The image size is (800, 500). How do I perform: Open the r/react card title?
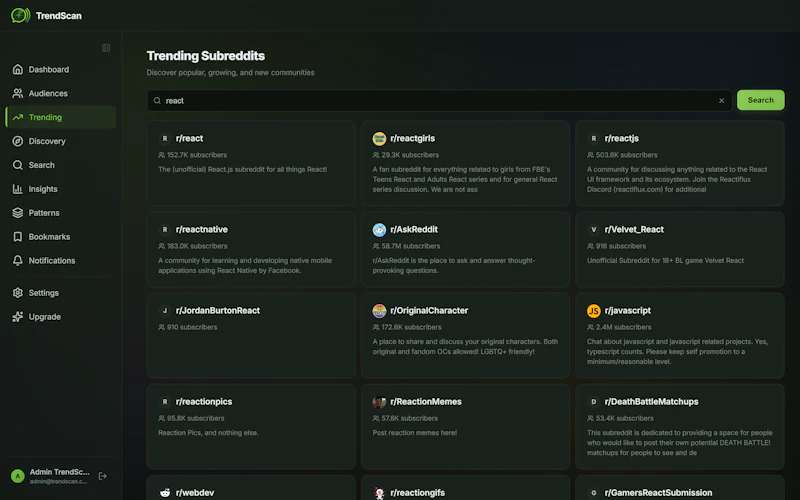[x=189, y=138]
